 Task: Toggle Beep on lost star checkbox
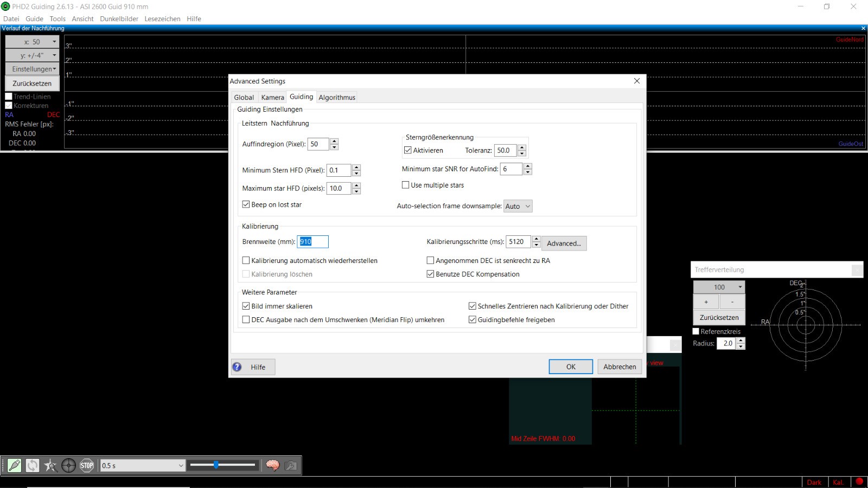pos(246,204)
